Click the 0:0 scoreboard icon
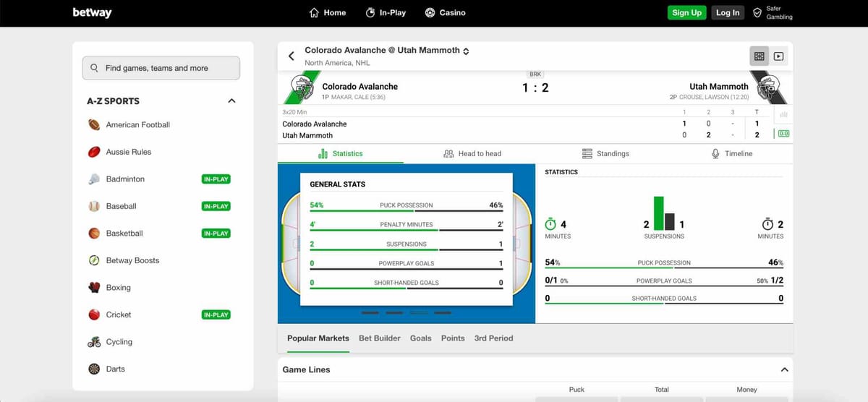Screen dimensions: 868x402 point(783,134)
